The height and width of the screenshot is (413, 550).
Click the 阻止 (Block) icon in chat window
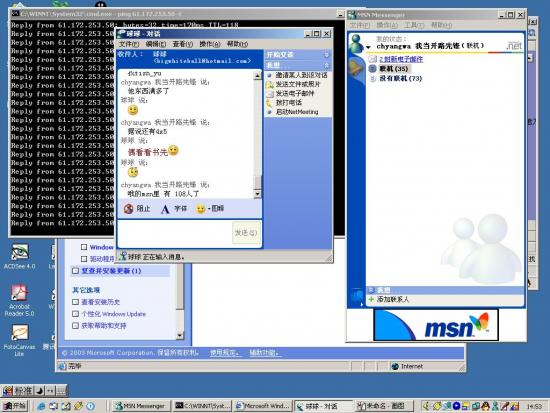128,209
